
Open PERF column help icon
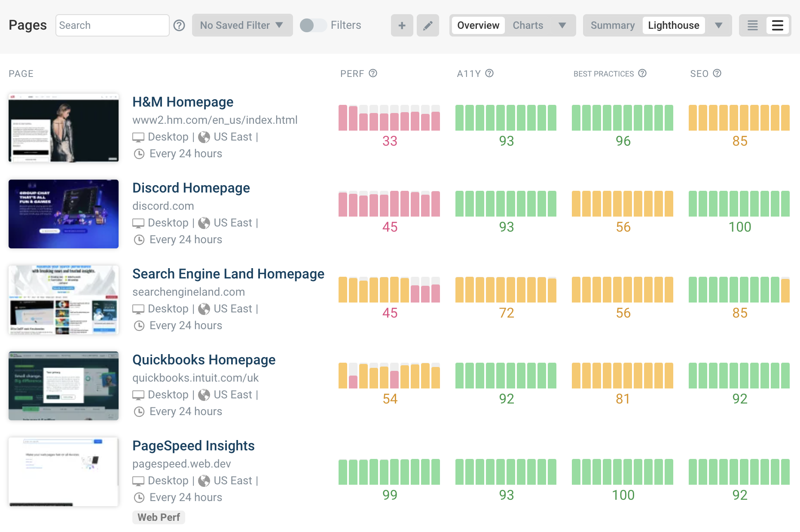373,73
